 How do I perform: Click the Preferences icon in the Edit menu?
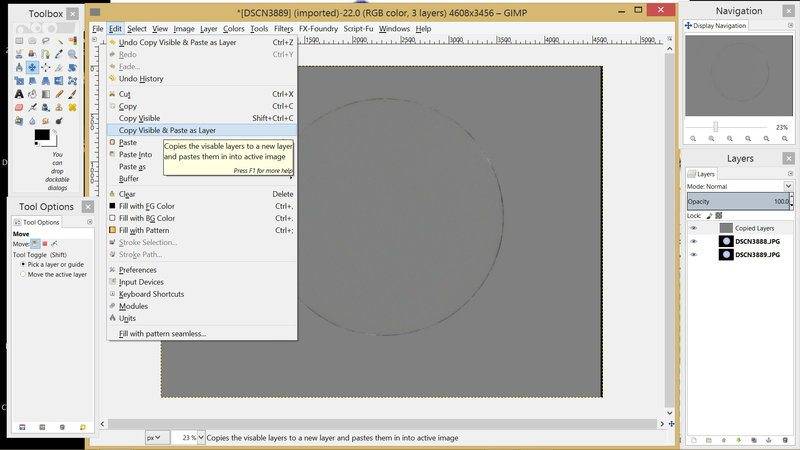point(111,270)
